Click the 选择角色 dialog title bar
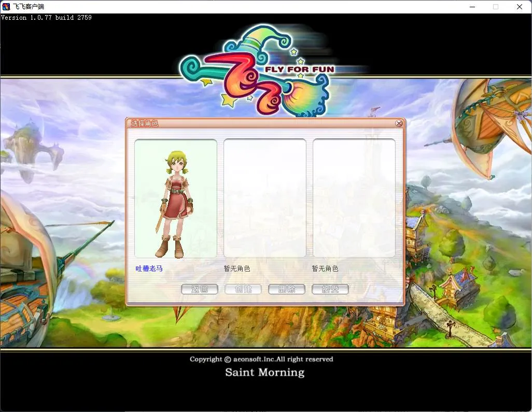The width and height of the screenshot is (532, 412). click(x=259, y=123)
